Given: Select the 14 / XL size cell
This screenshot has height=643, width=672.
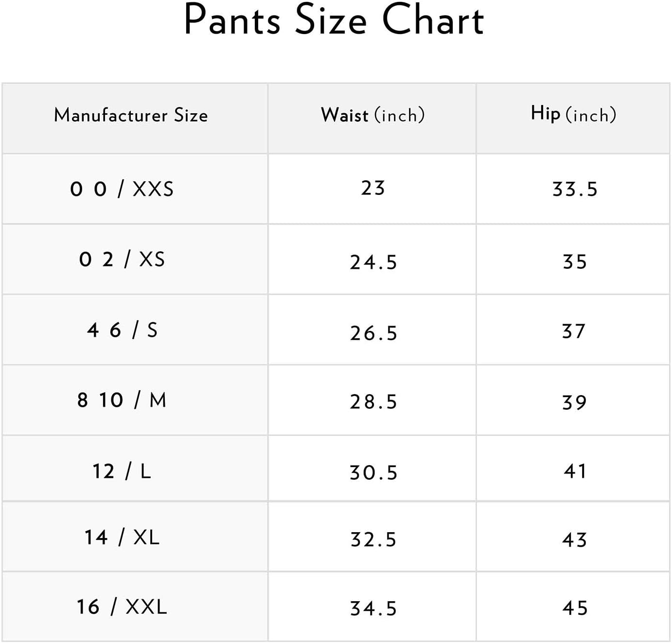Looking at the screenshot, I should tap(122, 538).
